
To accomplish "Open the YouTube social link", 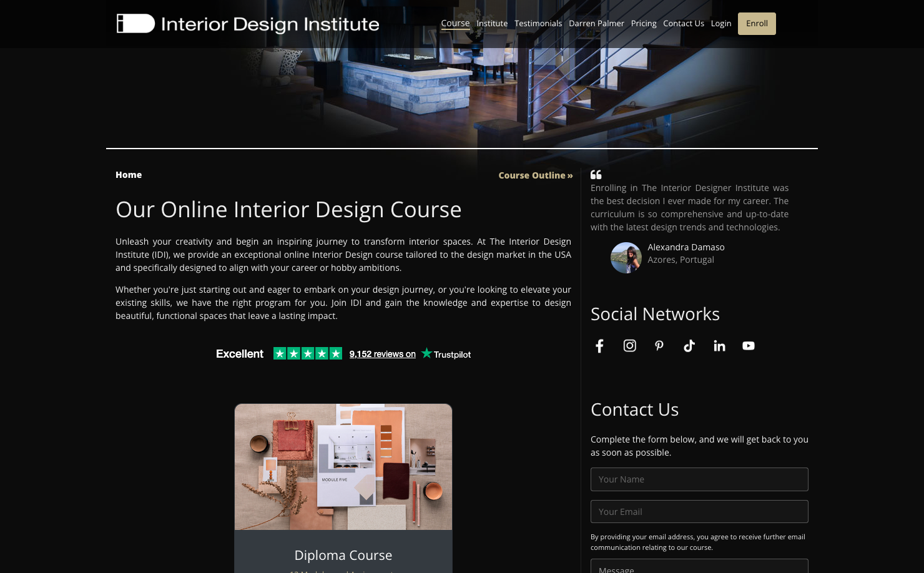I will coord(749,346).
